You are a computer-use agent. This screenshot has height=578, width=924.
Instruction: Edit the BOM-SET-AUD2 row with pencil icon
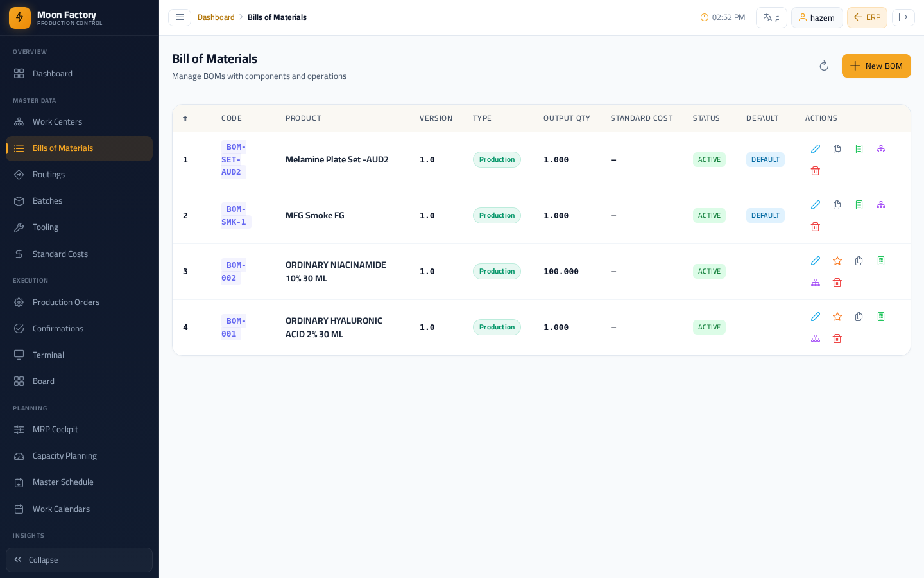pyautogui.click(x=816, y=149)
